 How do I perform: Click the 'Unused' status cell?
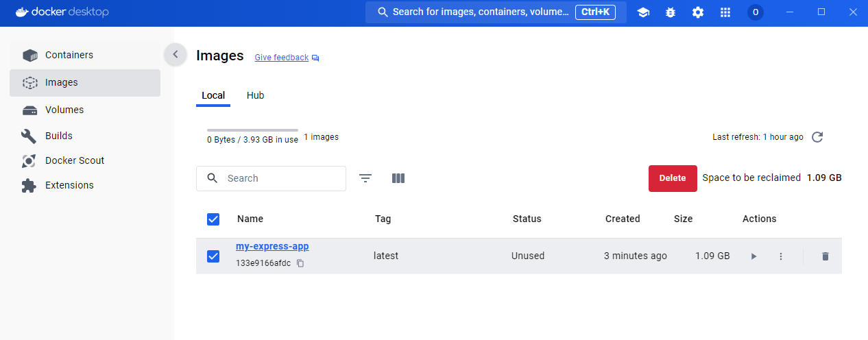click(528, 256)
